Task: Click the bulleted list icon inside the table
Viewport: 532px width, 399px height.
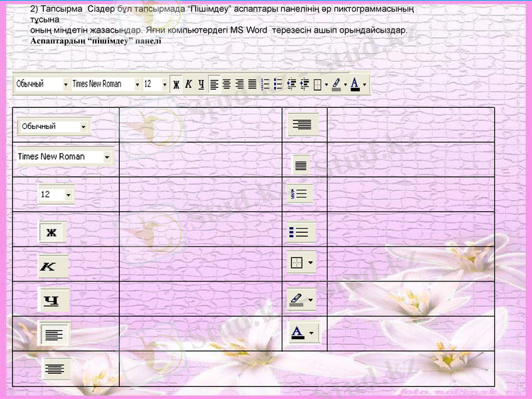Action: click(x=298, y=229)
